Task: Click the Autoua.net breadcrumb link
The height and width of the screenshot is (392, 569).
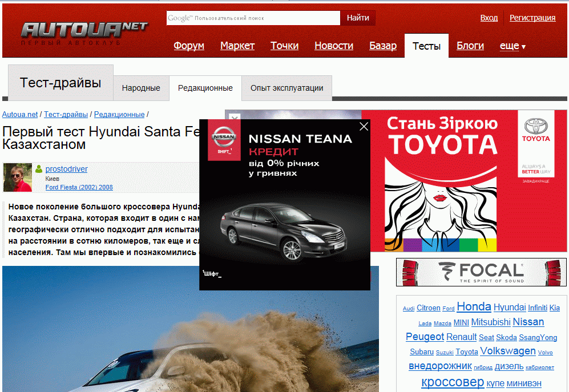Action: (x=20, y=114)
